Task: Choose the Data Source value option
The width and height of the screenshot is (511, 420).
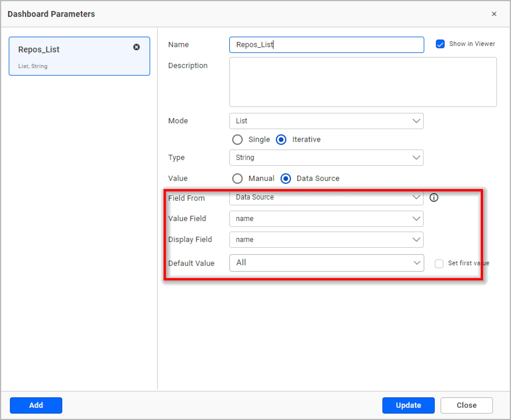Action: pyautogui.click(x=286, y=179)
